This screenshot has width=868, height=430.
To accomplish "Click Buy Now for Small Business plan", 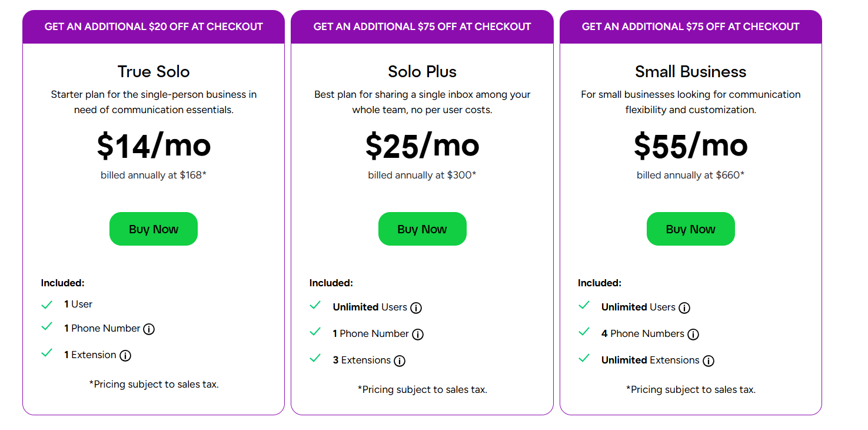I will [691, 229].
